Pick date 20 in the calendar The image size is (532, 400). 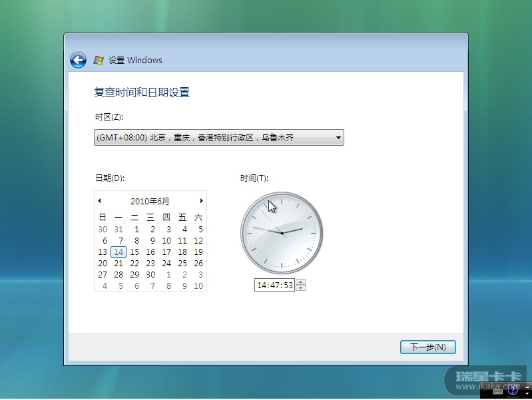(x=103, y=264)
